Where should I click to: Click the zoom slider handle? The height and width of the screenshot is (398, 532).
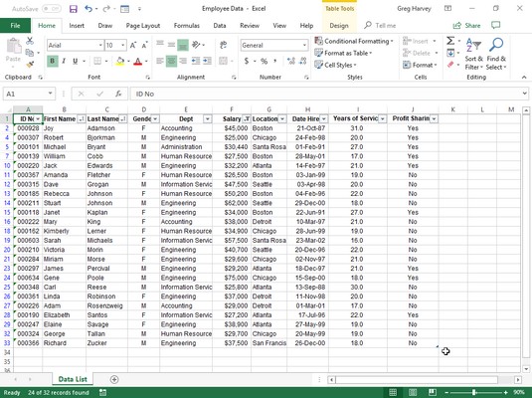474,393
